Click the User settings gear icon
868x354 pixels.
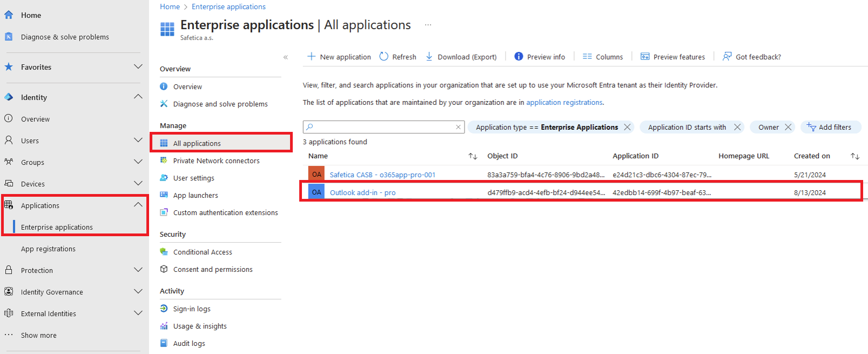tap(164, 178)
